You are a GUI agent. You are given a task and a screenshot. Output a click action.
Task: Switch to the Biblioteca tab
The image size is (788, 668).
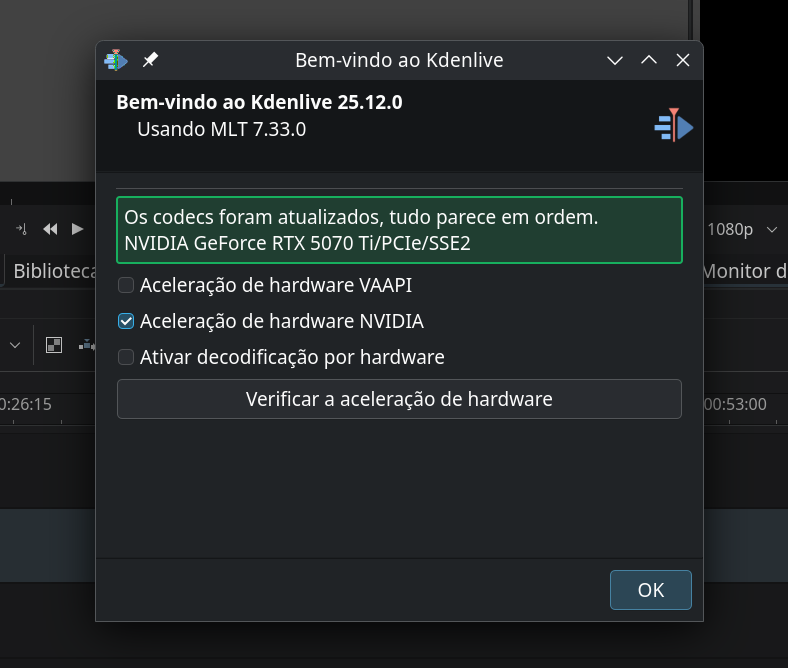click(52, 271)
